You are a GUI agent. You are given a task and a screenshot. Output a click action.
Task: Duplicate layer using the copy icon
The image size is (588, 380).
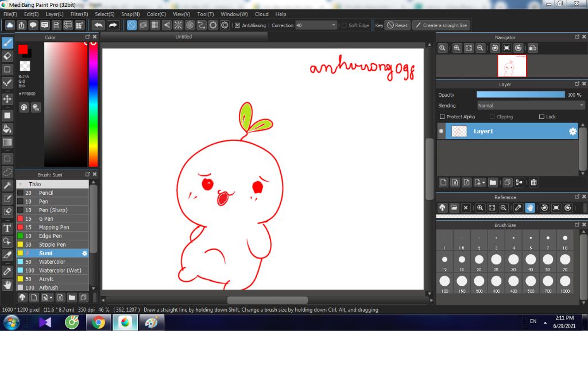pyautogui.click(x=508, y=182)
